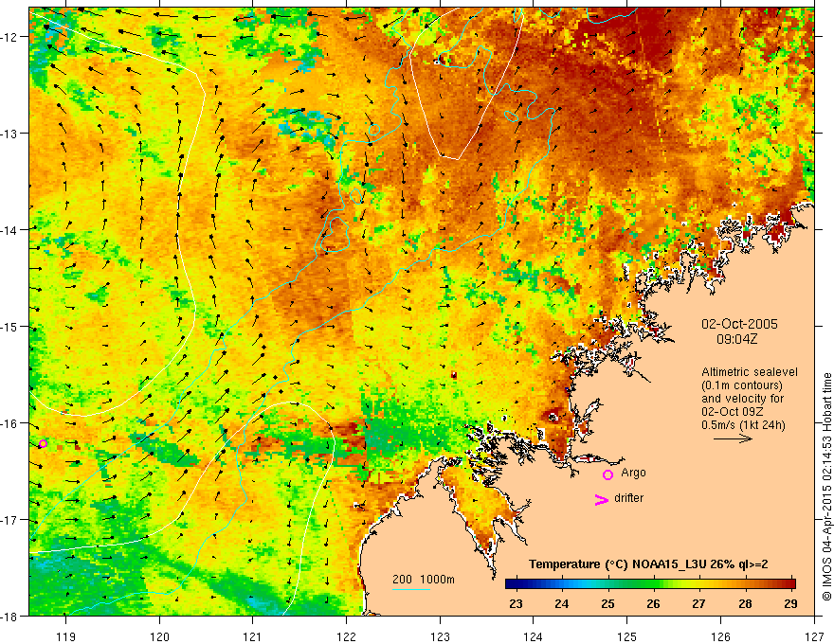The width and height of the screenshot is (834, 644).
Task: Click the Argo legend circle symbol
Action: [607, 474]
